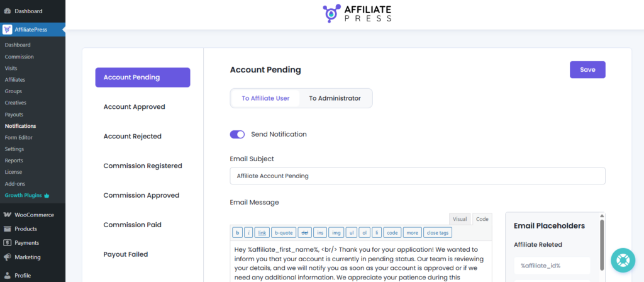Switch the editor to Visual tab
Image resolution: width=644 pixels, height=282 pixels.
(460, 219)
